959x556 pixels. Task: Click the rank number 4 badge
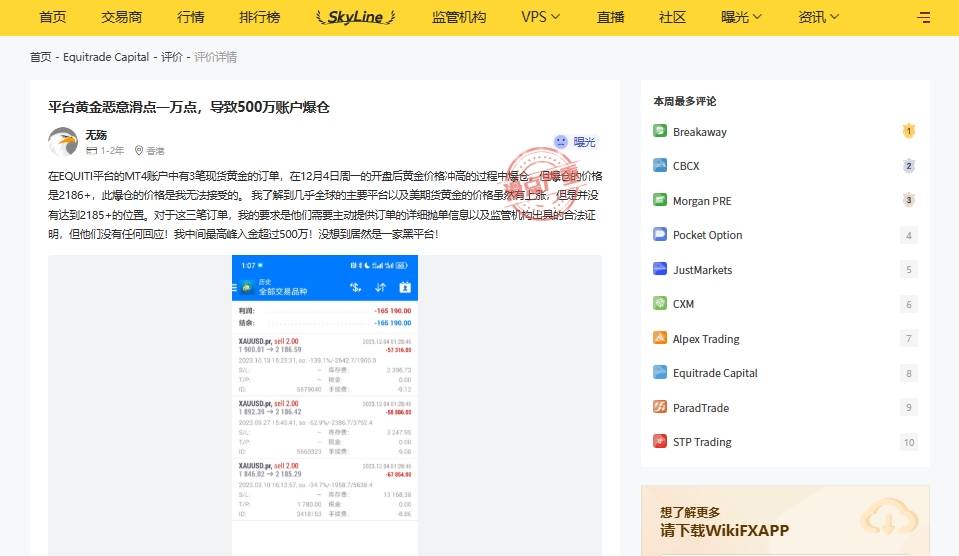coord(909,235)
